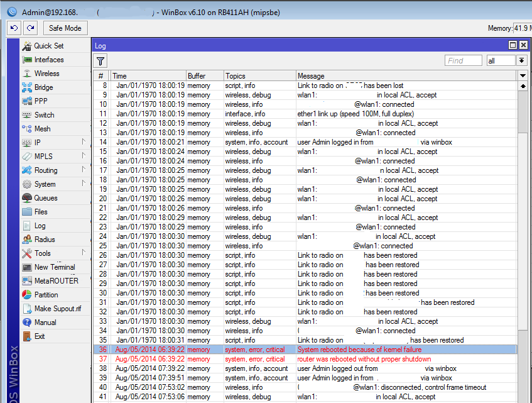Viewport: 532px width, 403px height.
Task: Open the column chooser dropdown arrow
Action: coord(523,75)
